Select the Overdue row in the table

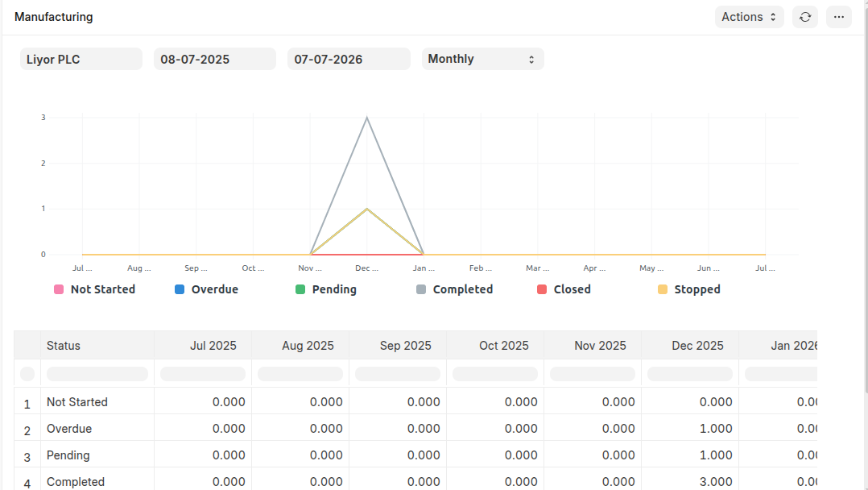coord(69,429)
